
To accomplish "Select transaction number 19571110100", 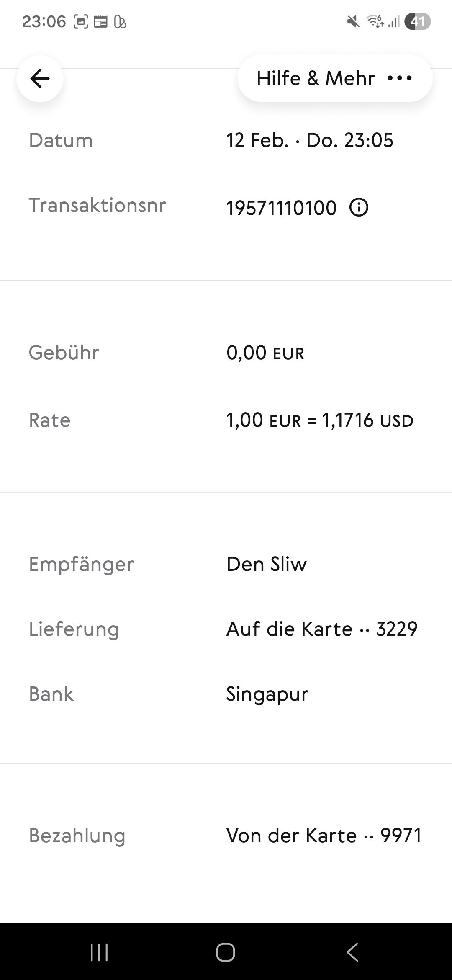I will point(281,208).
